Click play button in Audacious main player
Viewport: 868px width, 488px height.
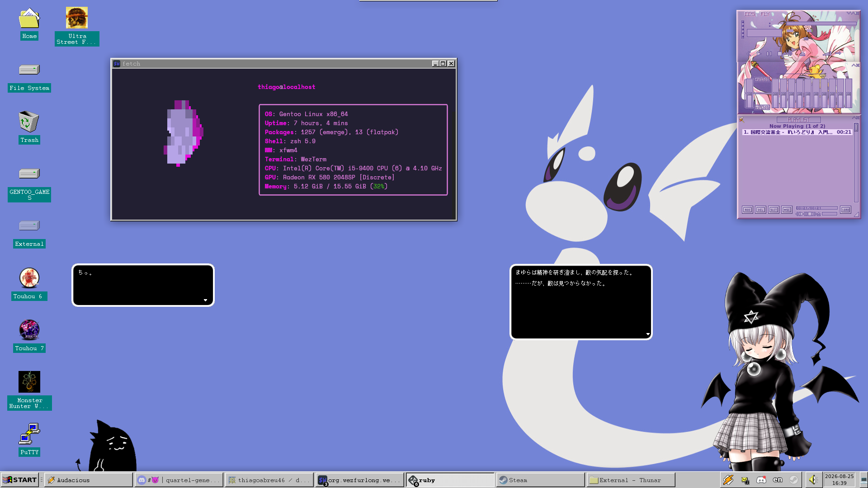tap(759, 54)
